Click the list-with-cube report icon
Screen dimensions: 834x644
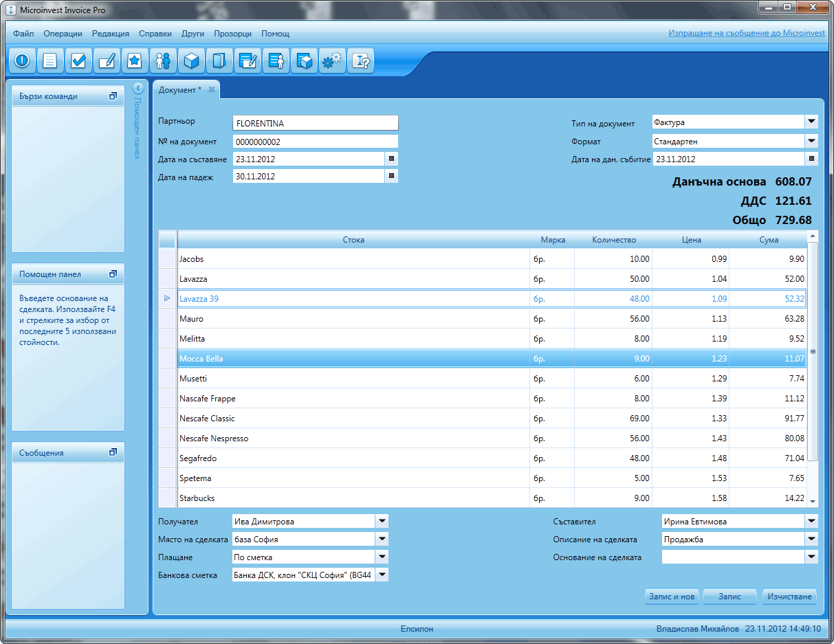(x=305, y=61)
